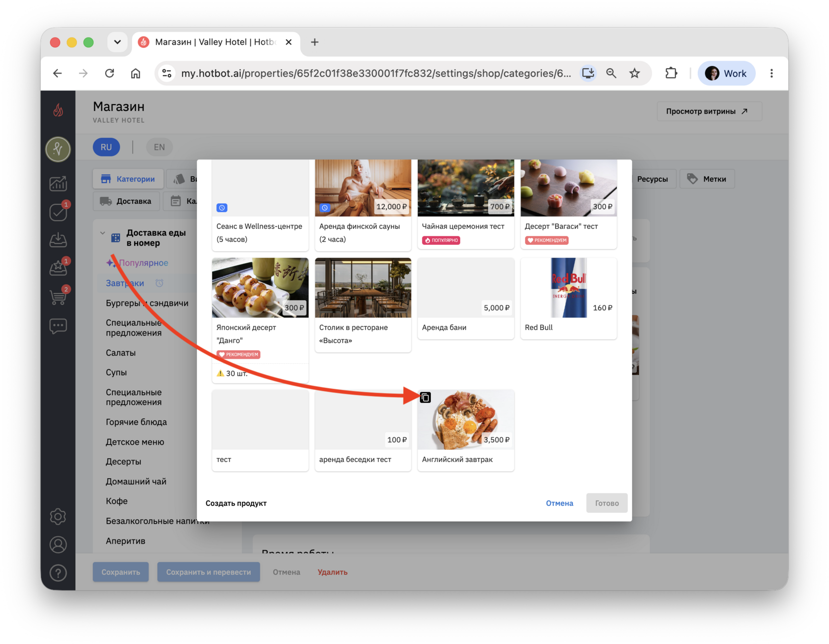Open the user profile sidebar icon
The height and width of the screenshot is (644, 829).
58,544
